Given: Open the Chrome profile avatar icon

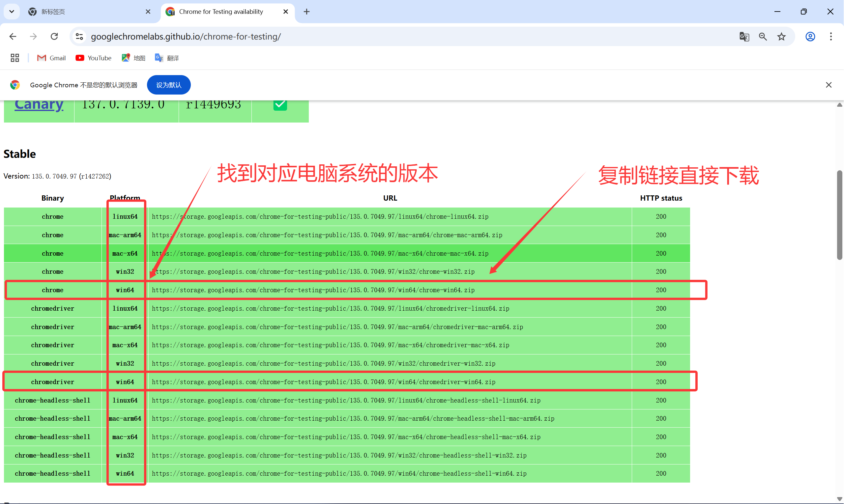Looking at the screenshot, I should tap(810, 37).
